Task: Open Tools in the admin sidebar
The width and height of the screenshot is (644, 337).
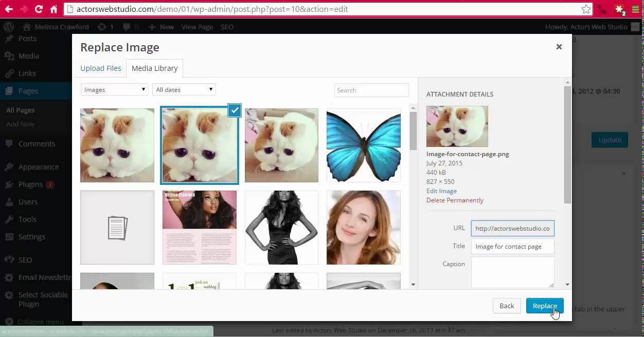Action: pos(27,219)
